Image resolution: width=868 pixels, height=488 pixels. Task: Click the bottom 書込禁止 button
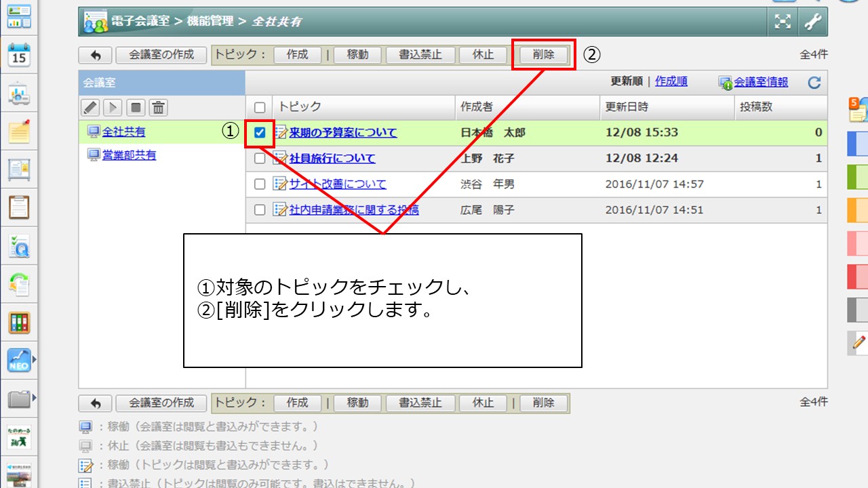click(420, 403)
